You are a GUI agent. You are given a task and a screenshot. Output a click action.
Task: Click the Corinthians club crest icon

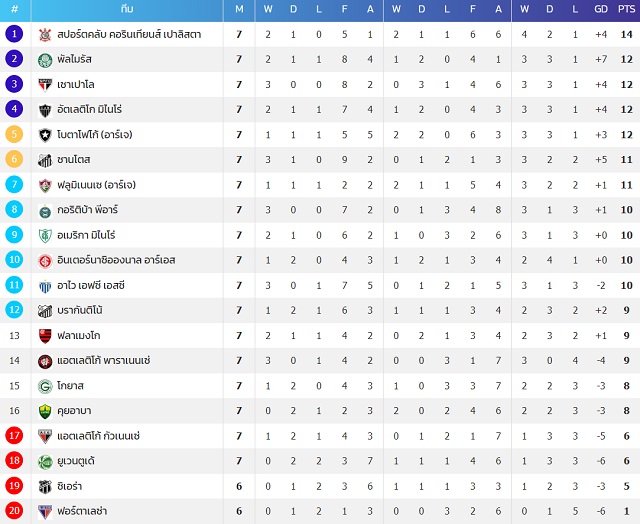click(45, 35)
